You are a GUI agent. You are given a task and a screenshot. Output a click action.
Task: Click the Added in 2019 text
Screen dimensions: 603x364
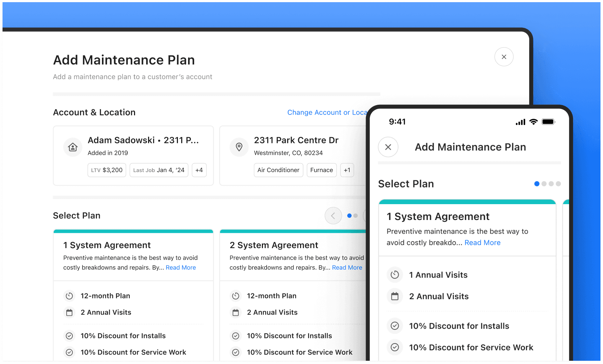(108, 153)
